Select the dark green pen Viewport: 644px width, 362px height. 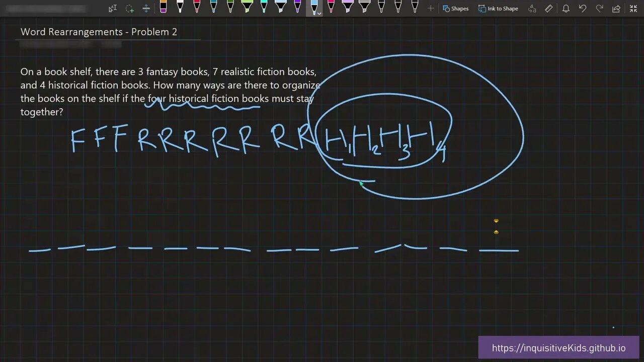coord(230,8)
